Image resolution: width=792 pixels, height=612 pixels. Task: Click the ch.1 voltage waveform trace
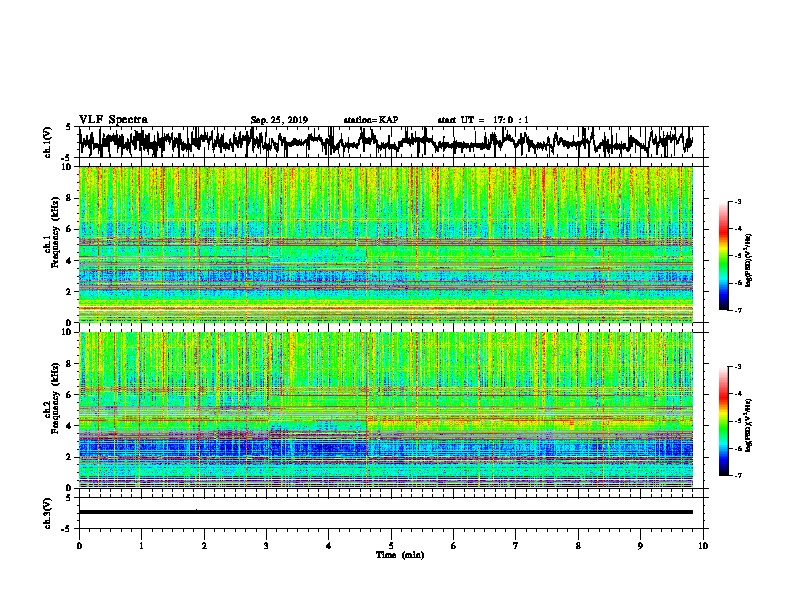(386, 142)
